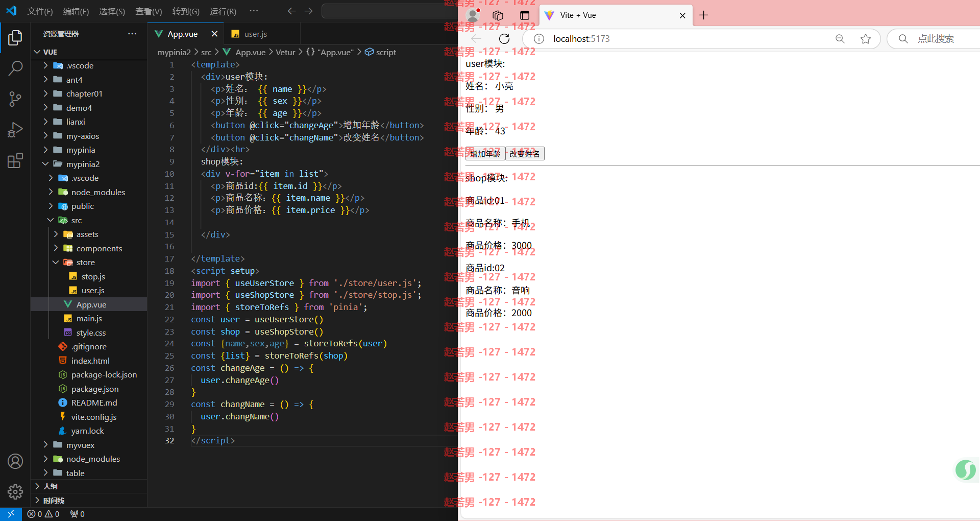
Task: Go back in VS Code navigation
Action: (291, 11)
